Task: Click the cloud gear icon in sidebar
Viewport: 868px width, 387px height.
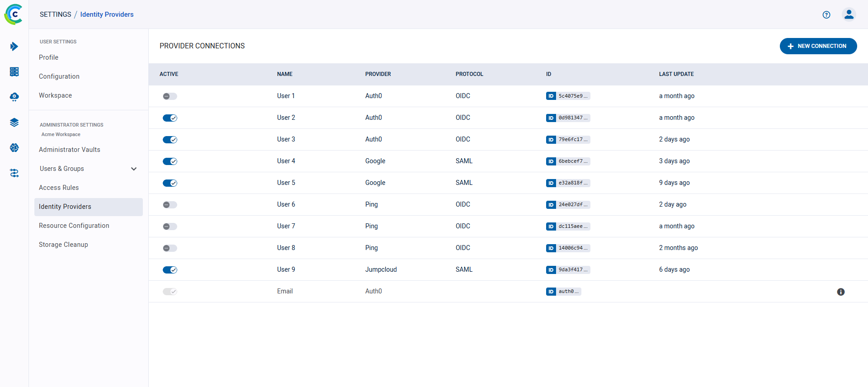Action: coord(14,97)
